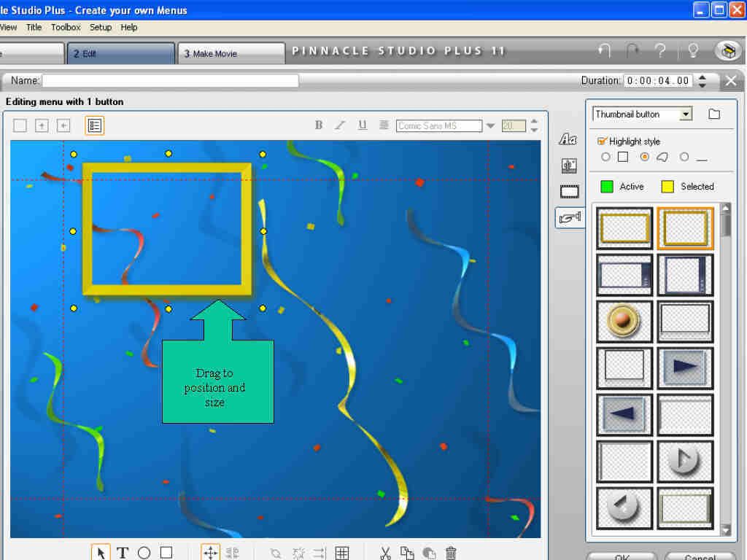Open the View menu

(8, 27)
